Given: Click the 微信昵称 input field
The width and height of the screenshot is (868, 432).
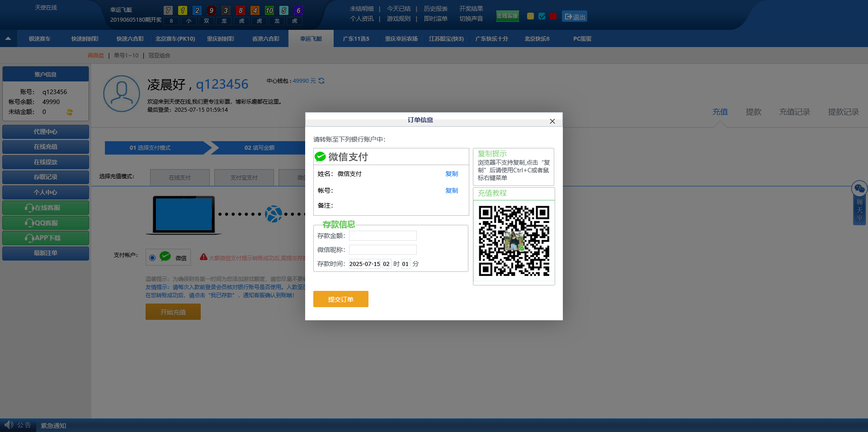Looking at the screenshot, I should (x=382, y=250).
